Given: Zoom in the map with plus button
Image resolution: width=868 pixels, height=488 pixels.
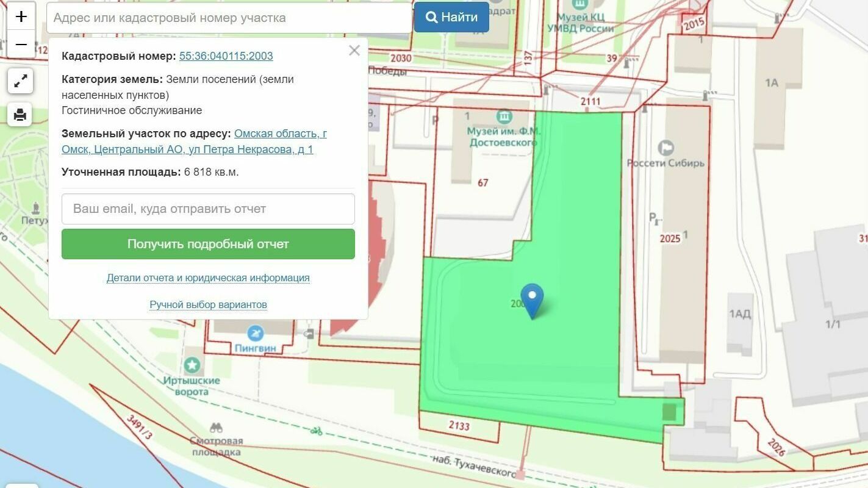Looking at the screenshot, I should tap(21, 16).
